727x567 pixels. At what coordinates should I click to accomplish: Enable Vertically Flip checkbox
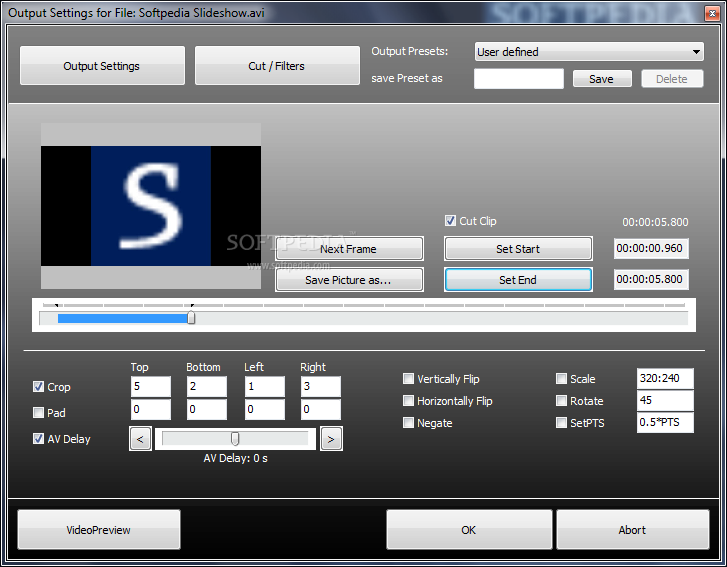click(x=408, y=379)
